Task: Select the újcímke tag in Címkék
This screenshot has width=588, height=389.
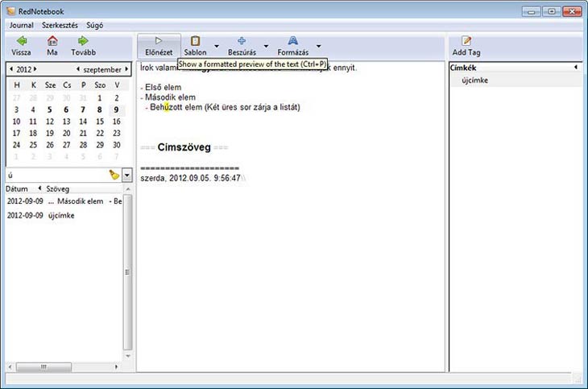Action: click(x=474, y=81)
